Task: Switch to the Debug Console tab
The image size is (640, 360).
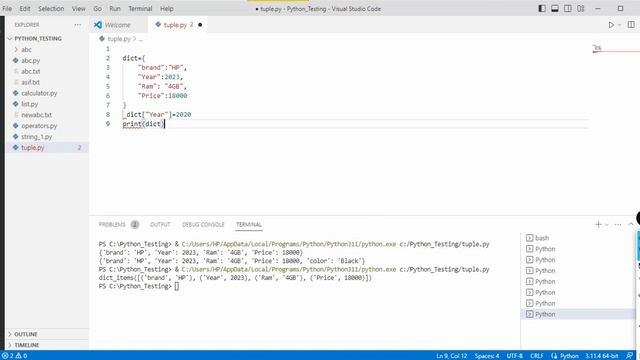Action: [x=203, y=224]
